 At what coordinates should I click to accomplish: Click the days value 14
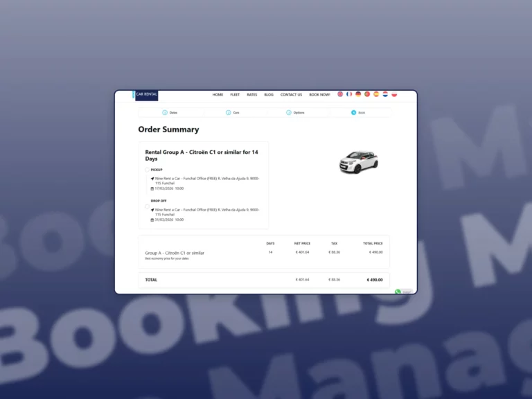(270, 252)
